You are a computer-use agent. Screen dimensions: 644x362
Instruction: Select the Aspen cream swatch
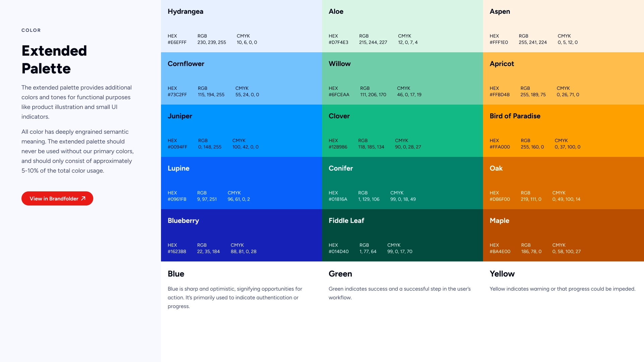[x=563, y=26]
